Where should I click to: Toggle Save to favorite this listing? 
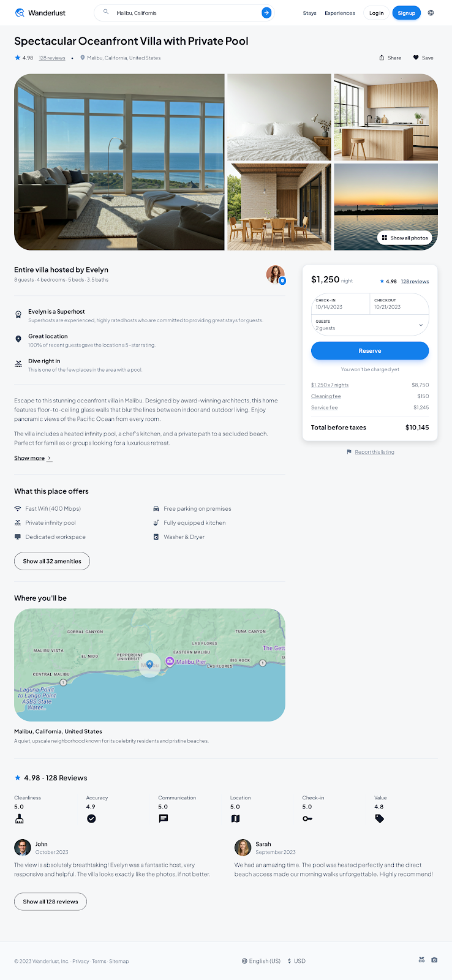point(423,58)
